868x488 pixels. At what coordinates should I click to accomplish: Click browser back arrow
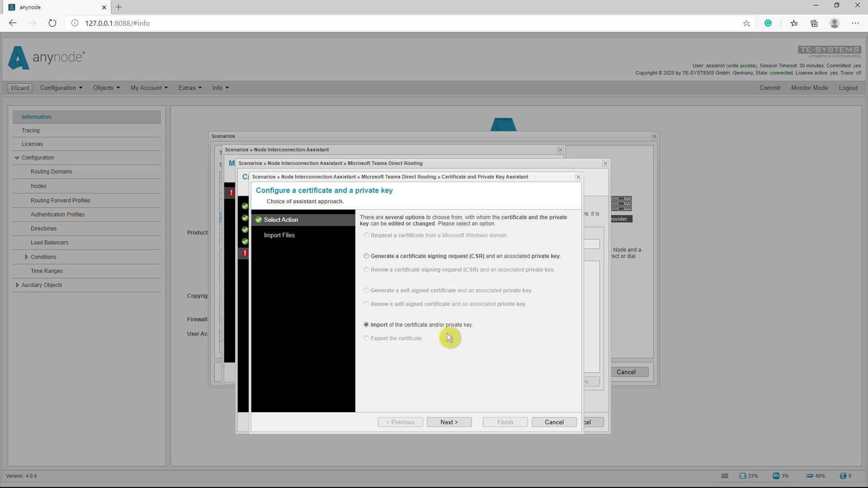pyautogui.click(x=13, y=23)
